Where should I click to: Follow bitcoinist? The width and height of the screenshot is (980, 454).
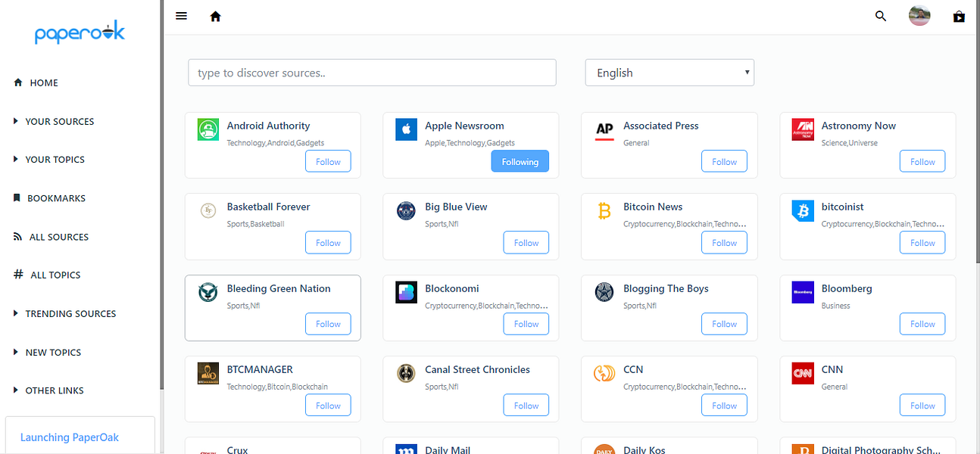922,242
